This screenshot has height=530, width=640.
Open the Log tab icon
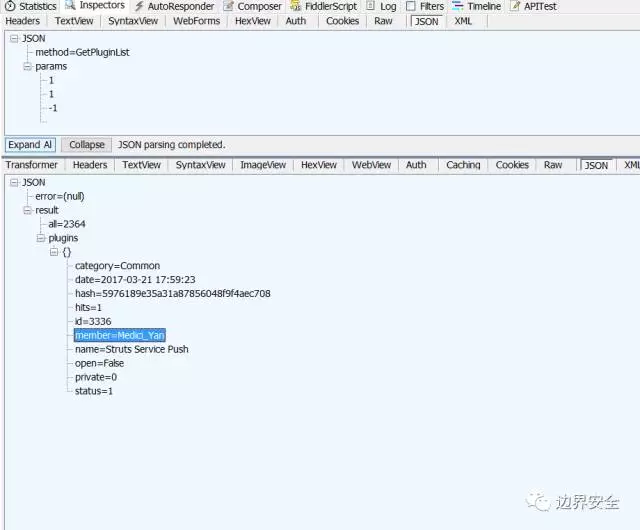371,6
